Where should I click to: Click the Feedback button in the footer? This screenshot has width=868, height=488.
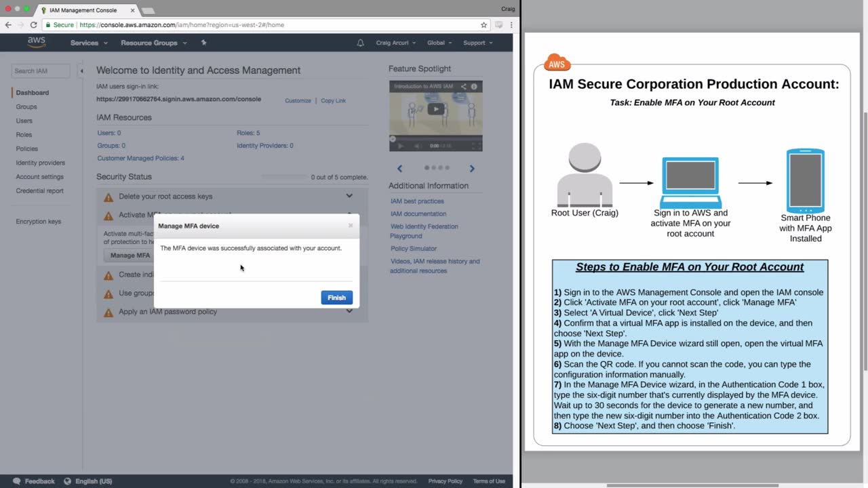coord(34,481)
